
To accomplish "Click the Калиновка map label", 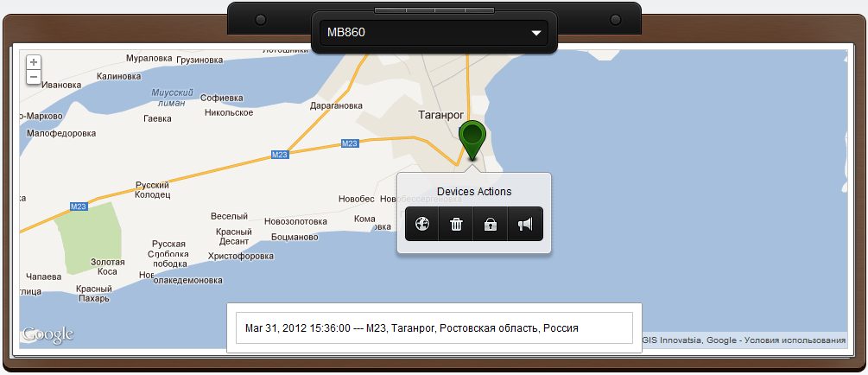I will coord(118,76).
